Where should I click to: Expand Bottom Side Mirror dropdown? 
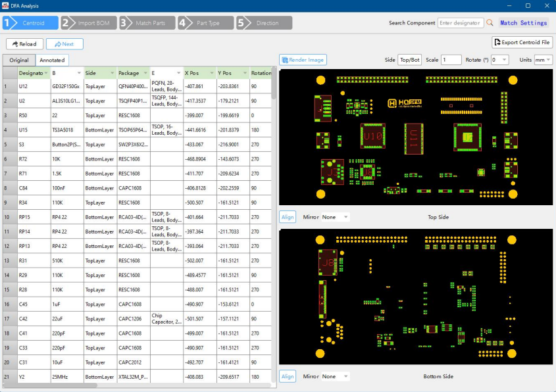(335, 377)
